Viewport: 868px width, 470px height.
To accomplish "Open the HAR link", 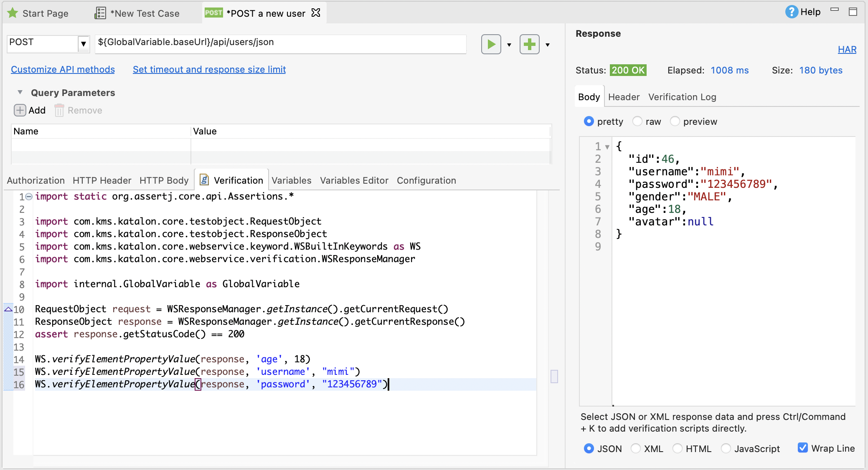I will (847, 49).
